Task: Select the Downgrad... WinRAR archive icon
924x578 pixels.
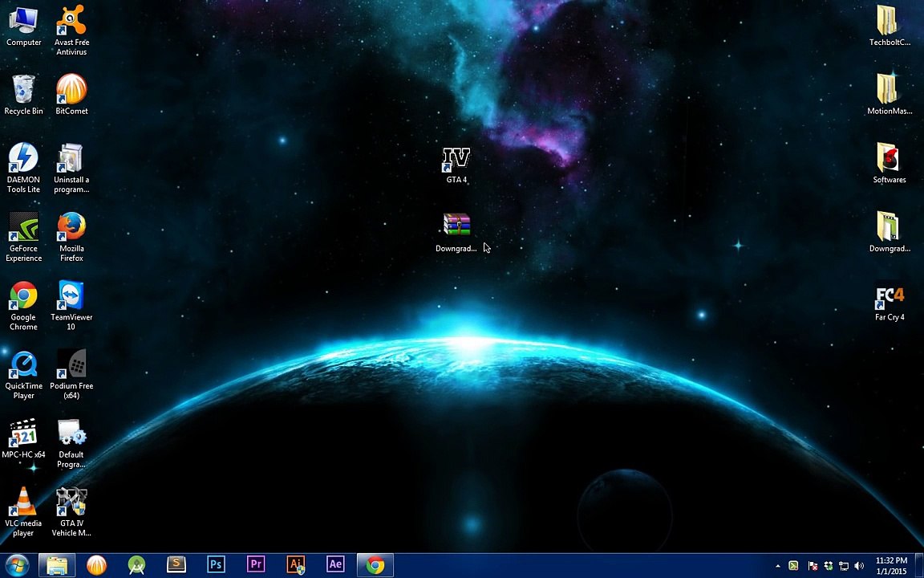Action: tap(456, 233)
